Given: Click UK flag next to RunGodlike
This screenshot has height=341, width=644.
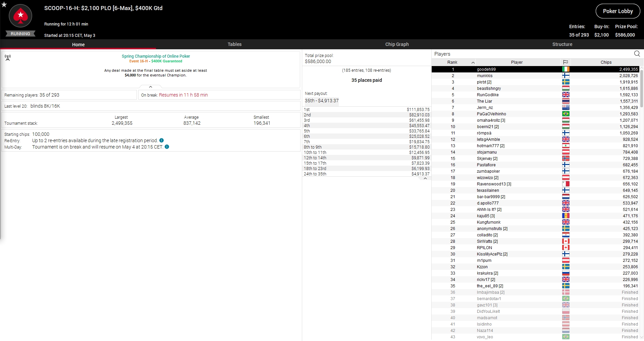Looking at the screenshot, I should click(566, 95).
